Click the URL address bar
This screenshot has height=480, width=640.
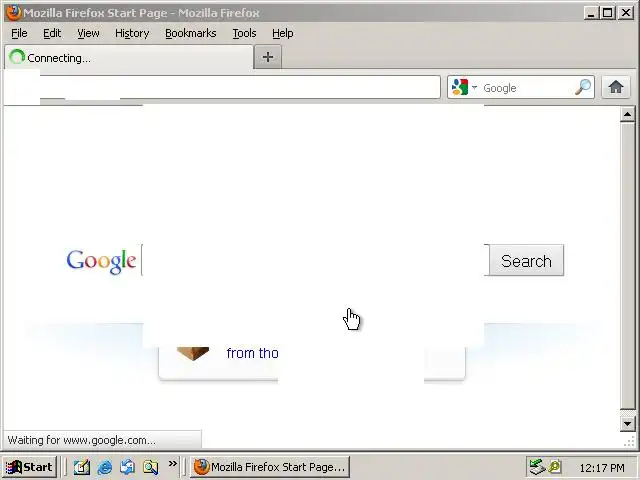[240, 87]
